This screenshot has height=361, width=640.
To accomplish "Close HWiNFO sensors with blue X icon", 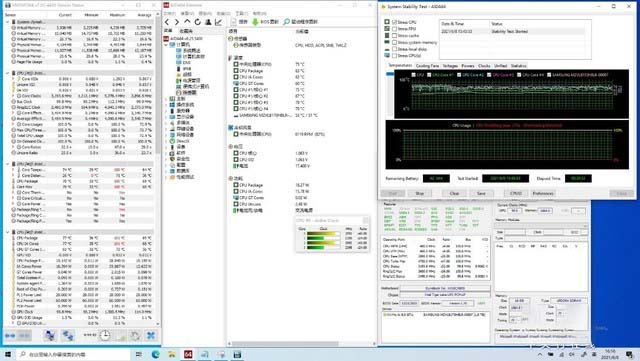I will tap(151, 336).
